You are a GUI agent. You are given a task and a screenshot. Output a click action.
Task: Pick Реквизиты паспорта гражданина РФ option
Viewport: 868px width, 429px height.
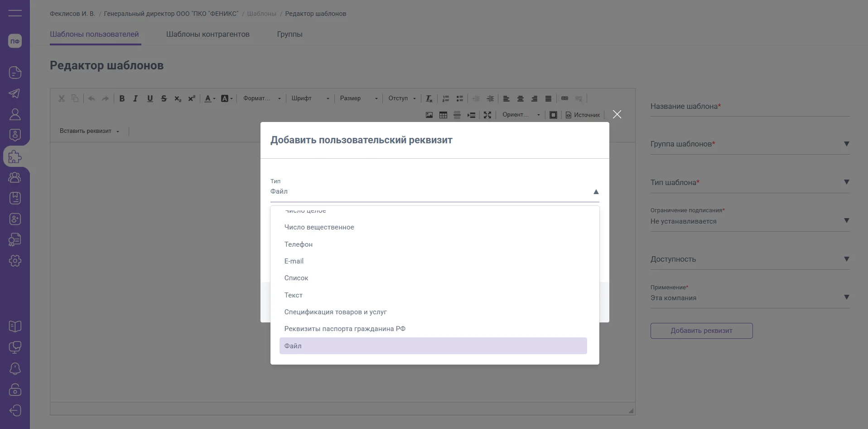point(344,329)
